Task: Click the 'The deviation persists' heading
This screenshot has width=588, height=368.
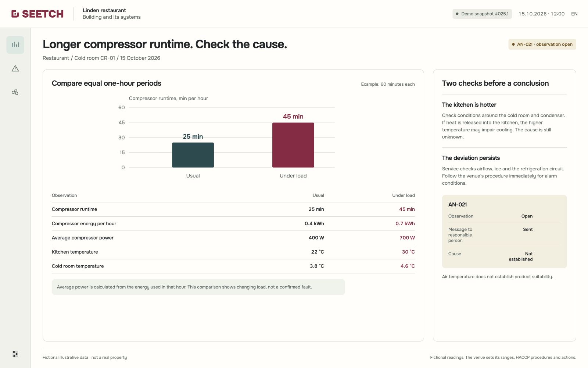Action: tap(471, 158)
